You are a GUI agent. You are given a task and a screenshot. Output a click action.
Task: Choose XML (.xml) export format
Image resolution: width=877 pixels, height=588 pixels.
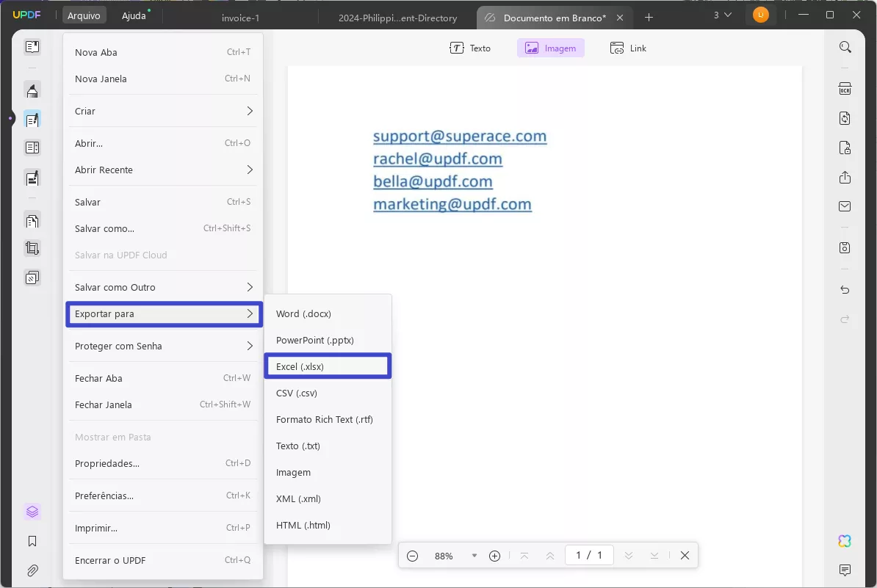tap(328, 499)
